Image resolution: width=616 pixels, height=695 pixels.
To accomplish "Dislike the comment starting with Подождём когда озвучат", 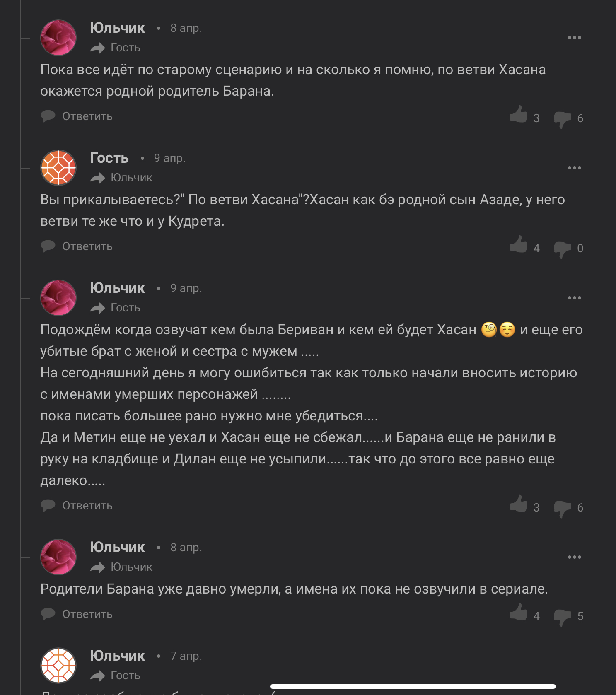I will (562, 508).
